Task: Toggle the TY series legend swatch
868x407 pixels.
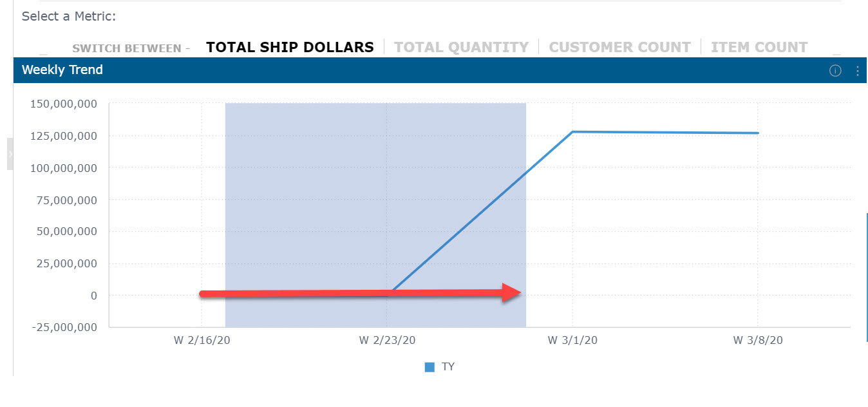Action: [429, 367]
